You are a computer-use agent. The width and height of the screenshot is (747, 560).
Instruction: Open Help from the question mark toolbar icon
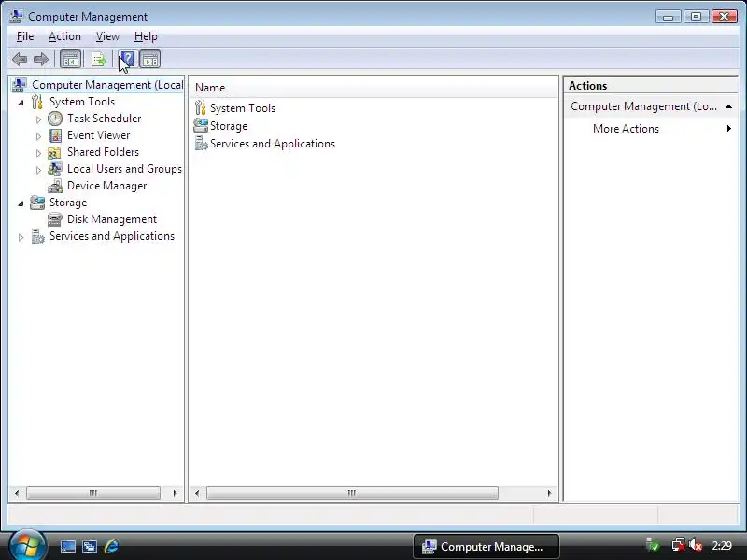click(127, 60)
